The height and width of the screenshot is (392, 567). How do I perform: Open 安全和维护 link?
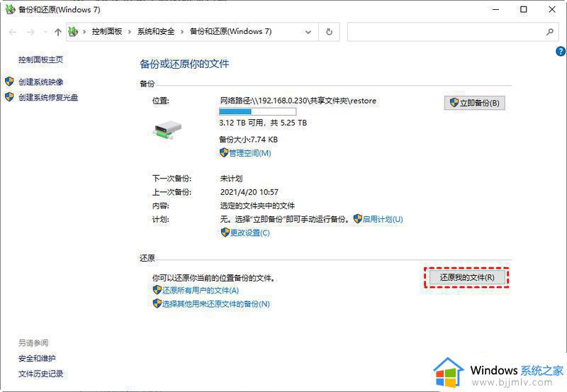coord(37,359)
